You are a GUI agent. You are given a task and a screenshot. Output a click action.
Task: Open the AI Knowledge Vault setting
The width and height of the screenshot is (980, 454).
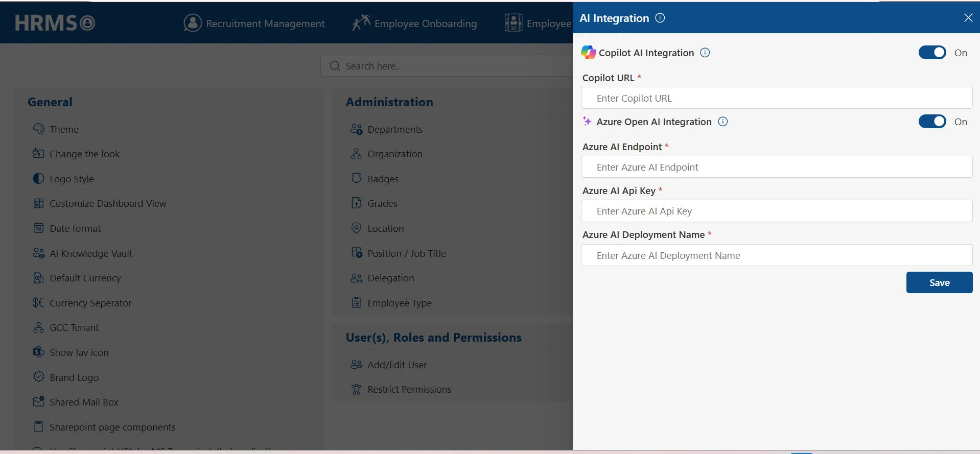pyautogui.click(x=91, y=253)
